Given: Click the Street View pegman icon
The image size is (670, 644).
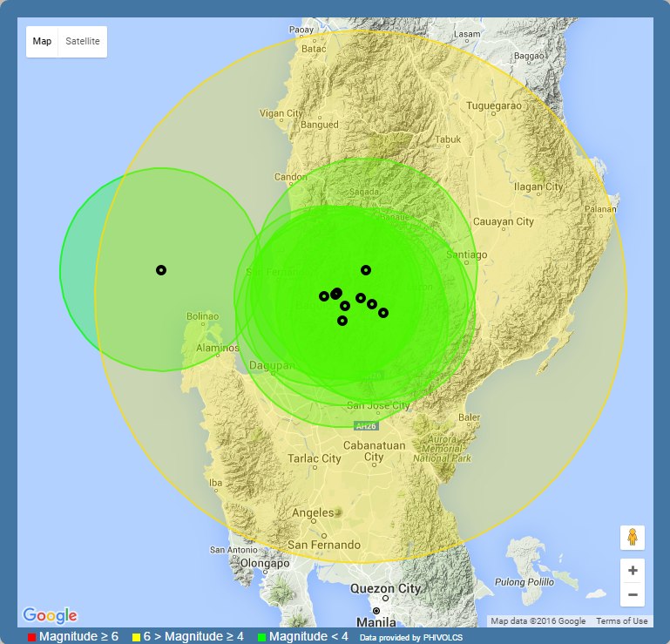Looking at the screenshot, I should (633, 538).
